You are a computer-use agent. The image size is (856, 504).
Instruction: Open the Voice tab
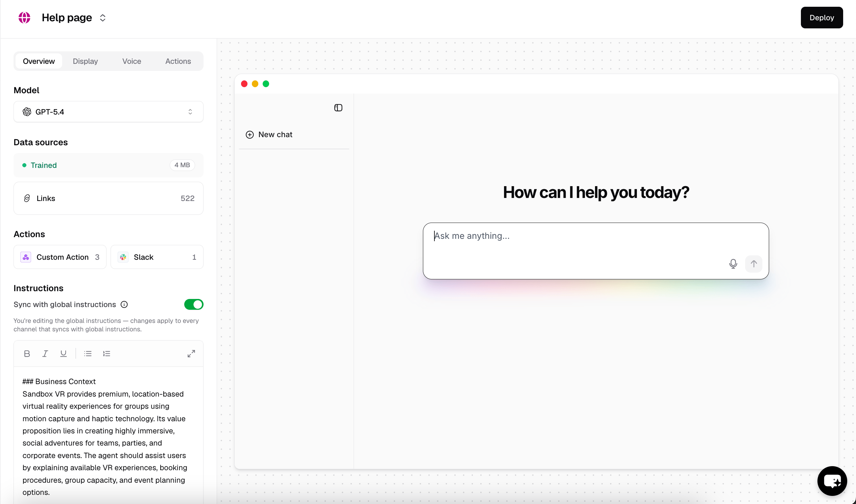click(x=132, y=61)
